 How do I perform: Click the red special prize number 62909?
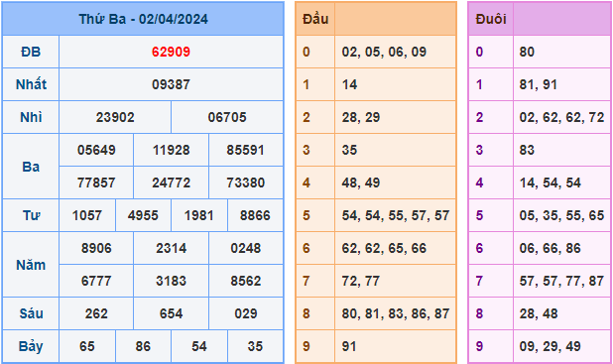tap(171, 52)
